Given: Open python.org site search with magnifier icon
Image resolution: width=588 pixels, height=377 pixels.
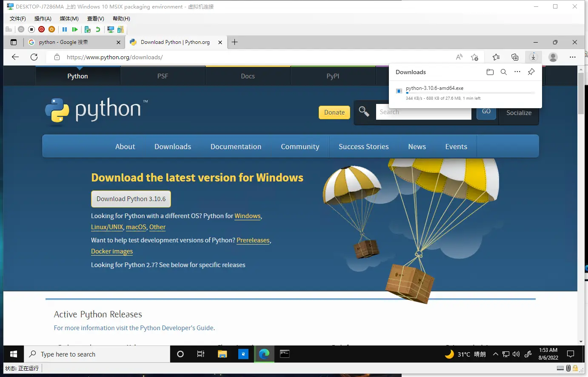Looking at the screenshot, I should tap(364, 111).
